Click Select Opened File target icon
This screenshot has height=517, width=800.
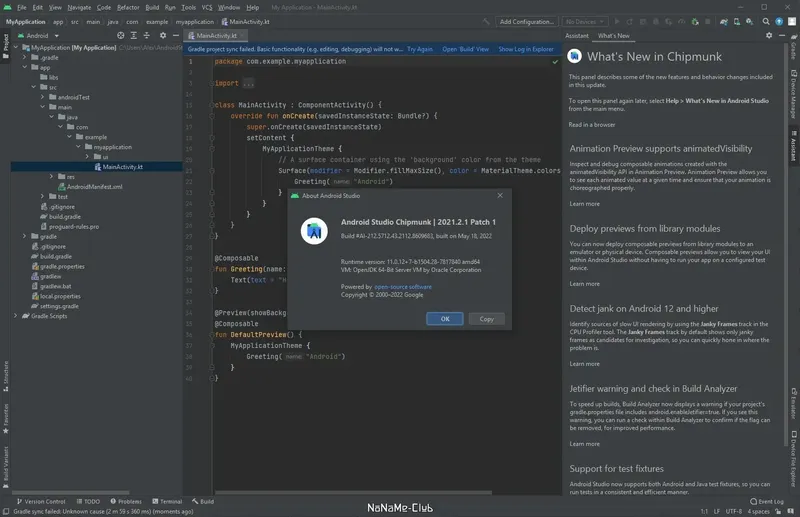120,36
